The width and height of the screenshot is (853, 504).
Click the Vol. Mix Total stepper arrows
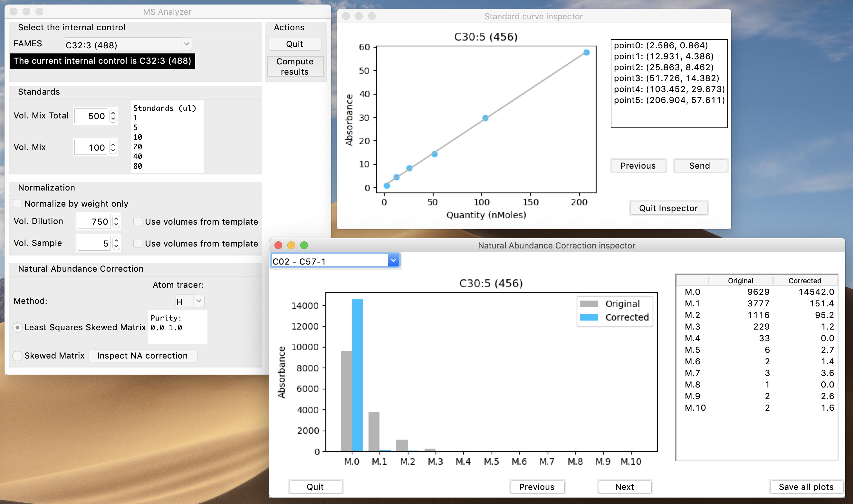point(113,116)
